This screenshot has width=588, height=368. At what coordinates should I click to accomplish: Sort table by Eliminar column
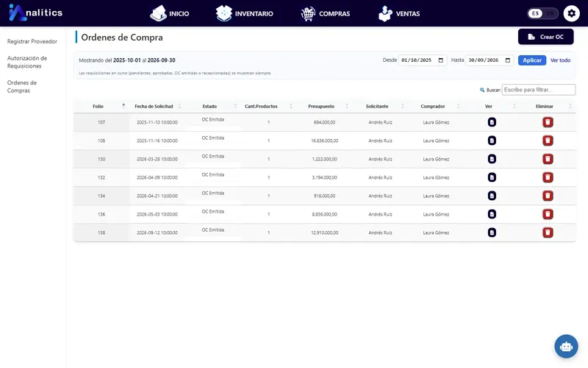(548, 106)
